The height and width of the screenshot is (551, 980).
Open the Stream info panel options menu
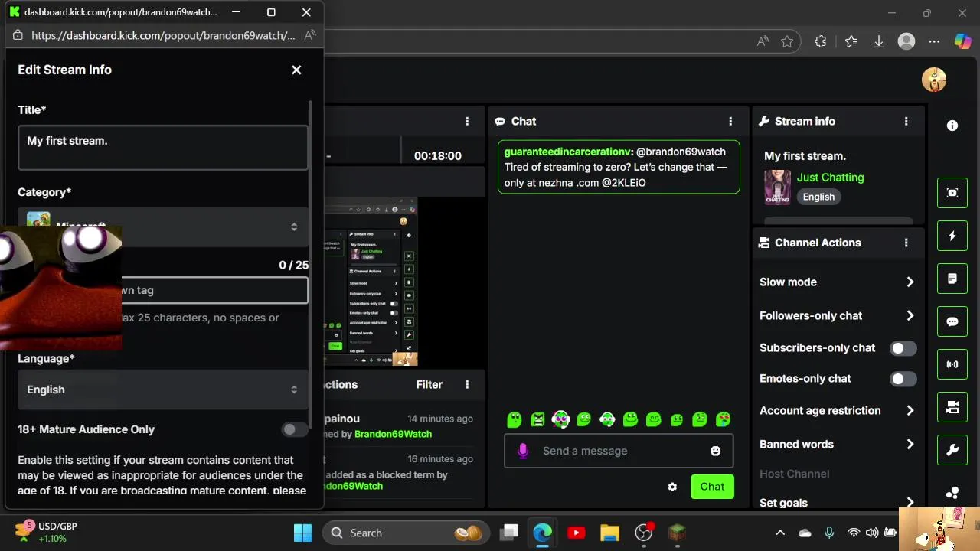pyautogui.click(x=906, y=121)
